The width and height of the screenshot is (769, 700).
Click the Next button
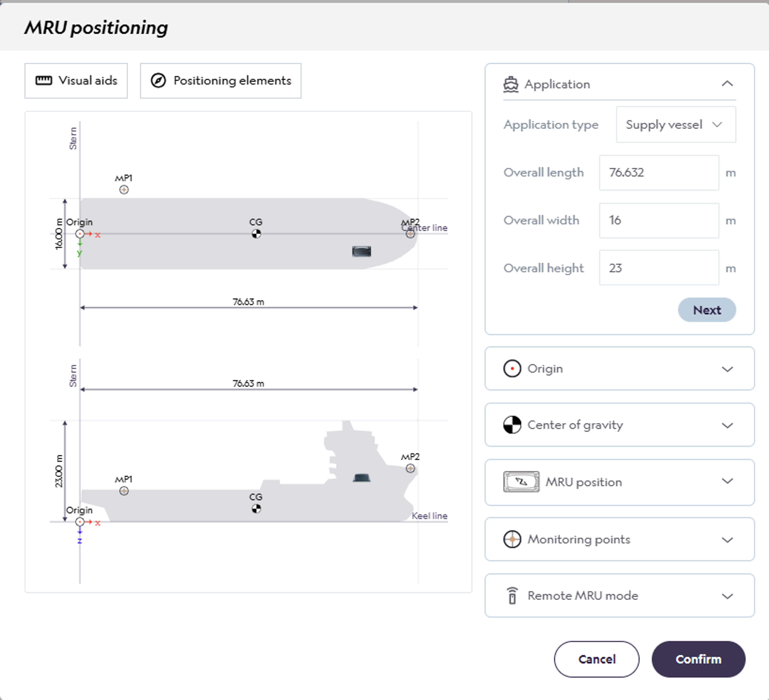(707, 310)
